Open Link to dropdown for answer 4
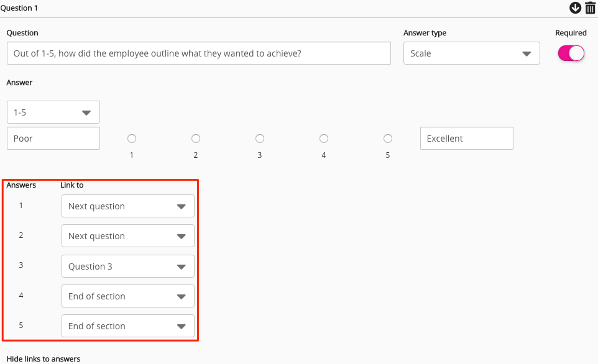The width and height of the screenshot is (598, 364). 127,296
